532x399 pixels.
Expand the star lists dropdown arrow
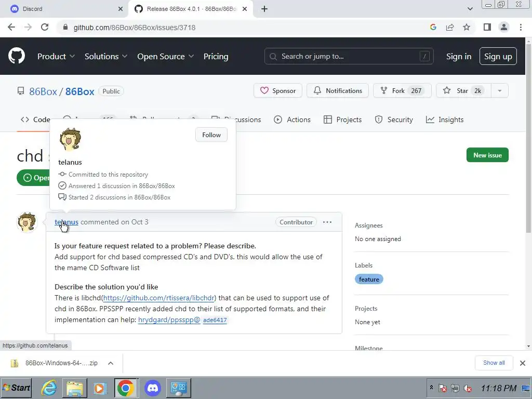pyautogui.click(x=499, y=90)
